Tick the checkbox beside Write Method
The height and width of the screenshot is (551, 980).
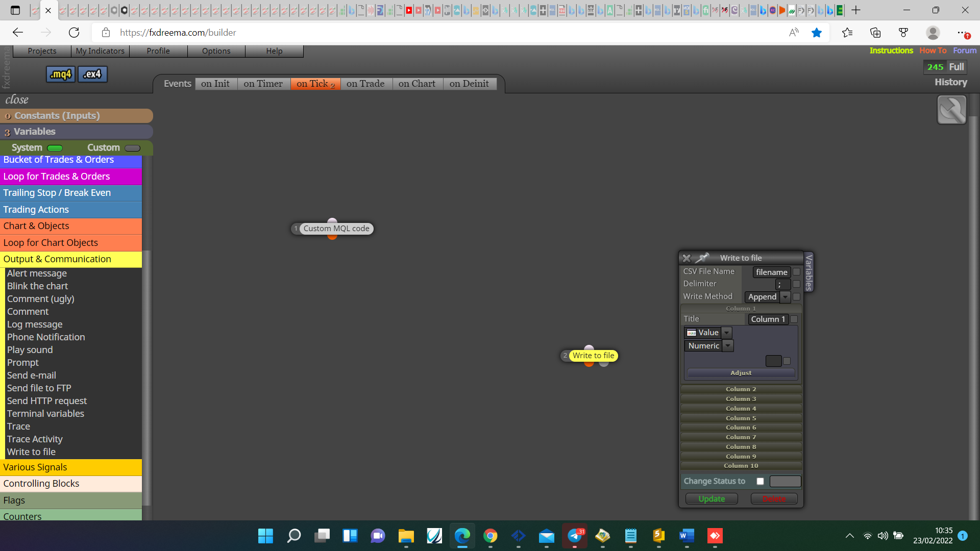(x=796, y=297)
